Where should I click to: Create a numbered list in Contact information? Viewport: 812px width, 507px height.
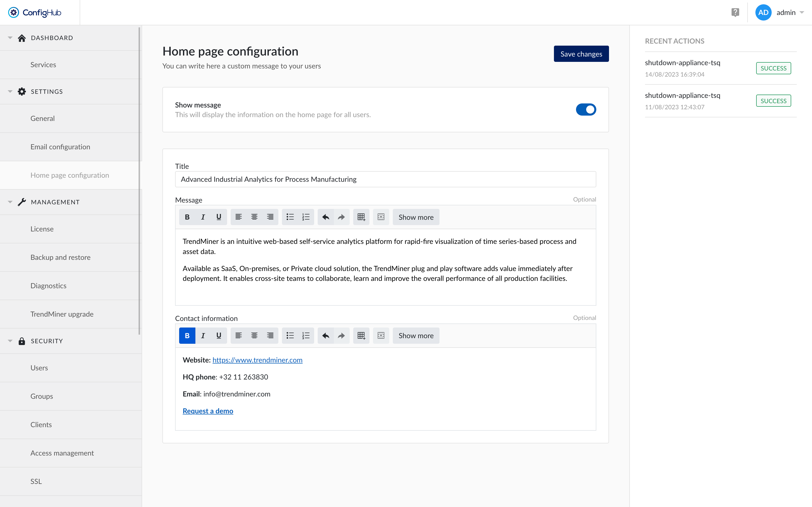coord(306,335)
